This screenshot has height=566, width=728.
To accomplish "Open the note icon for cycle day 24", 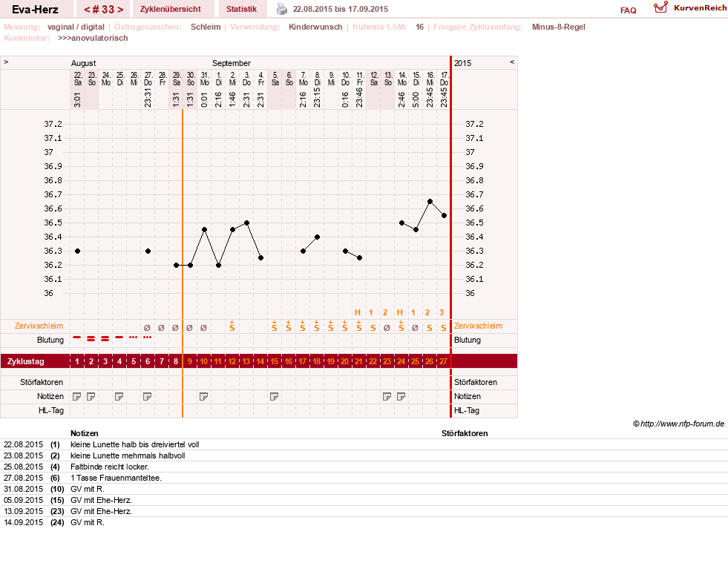I will [x=401, y=397].
